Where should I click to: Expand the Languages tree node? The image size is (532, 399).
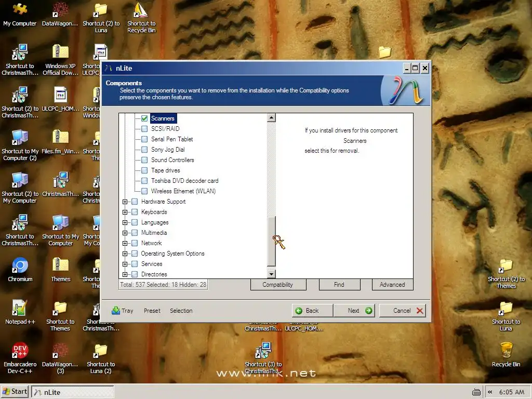pyautogui.click(x=125, y=222)
